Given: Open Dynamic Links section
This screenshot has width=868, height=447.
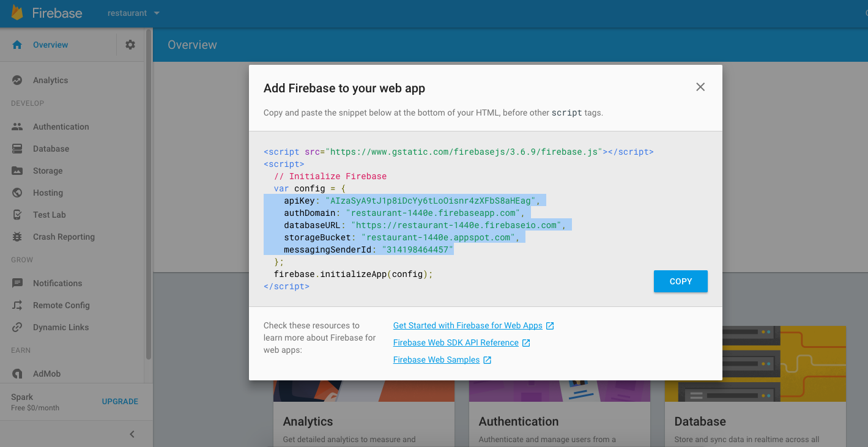Looking at the screenshot, I should [61, 327].
